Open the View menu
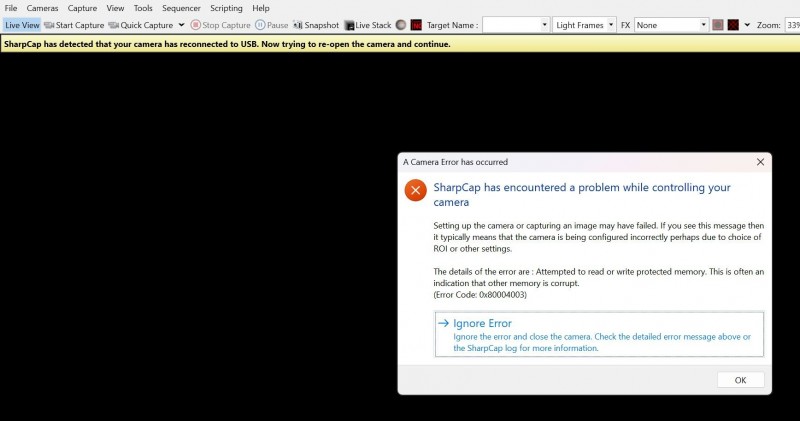 [115, 8]
